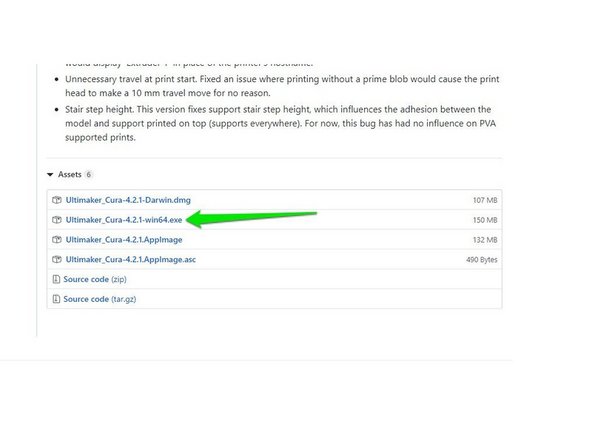Click the 150 MB size text

485,220
